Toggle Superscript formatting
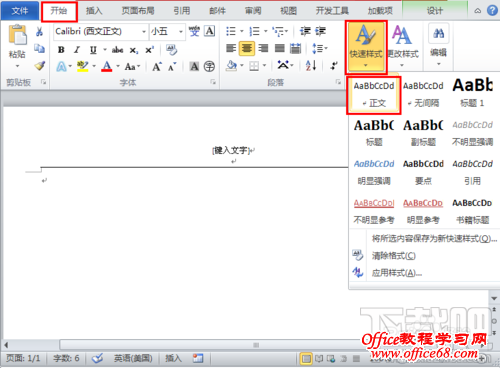The image size is (500, 368). pyautogui.click(x=149, y=50)
